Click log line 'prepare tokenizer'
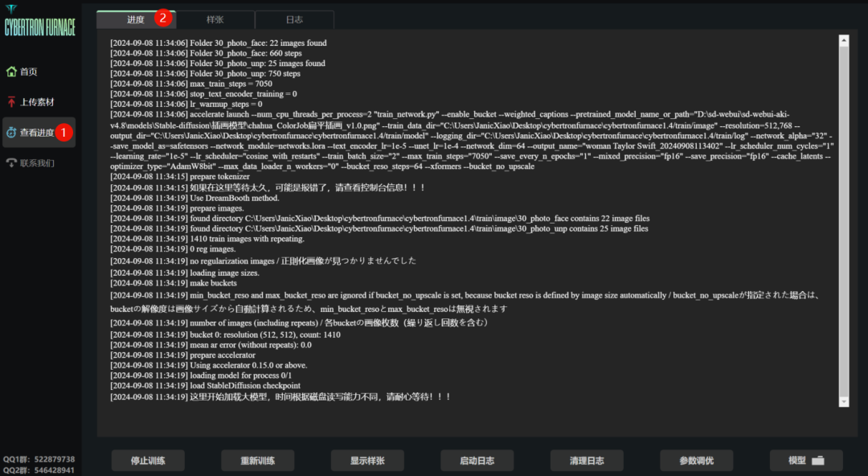This screenshot has width=868, height=476. coord(180,176)
